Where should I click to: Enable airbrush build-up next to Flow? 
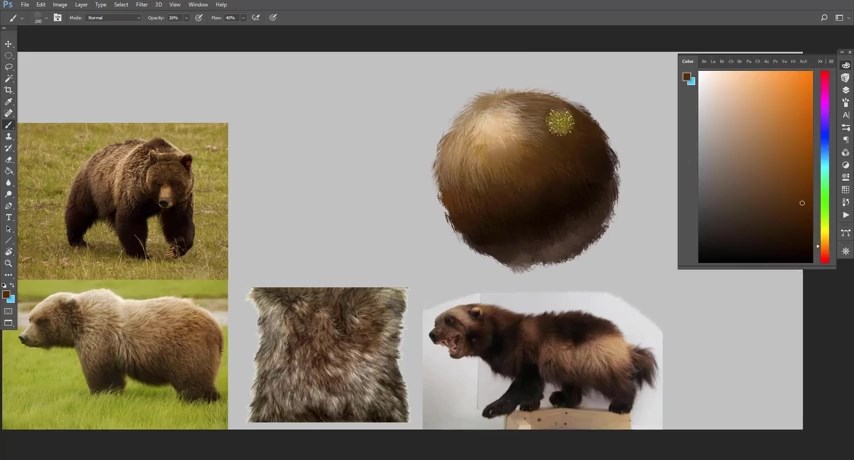click(256, 17)
